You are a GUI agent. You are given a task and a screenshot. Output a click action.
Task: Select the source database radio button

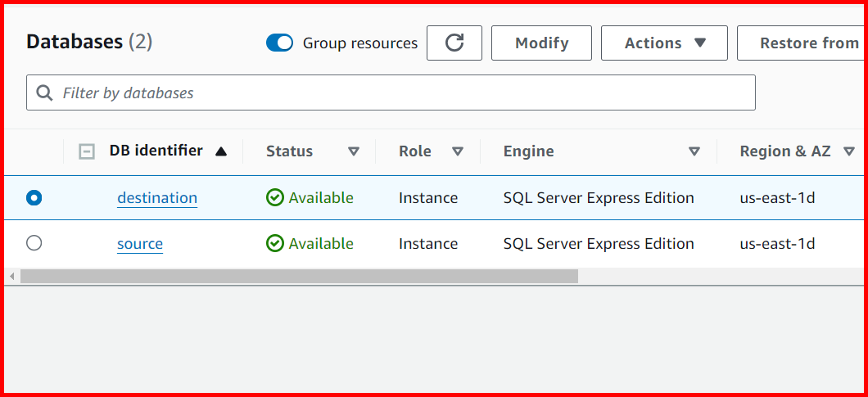(x=34, y=243)
